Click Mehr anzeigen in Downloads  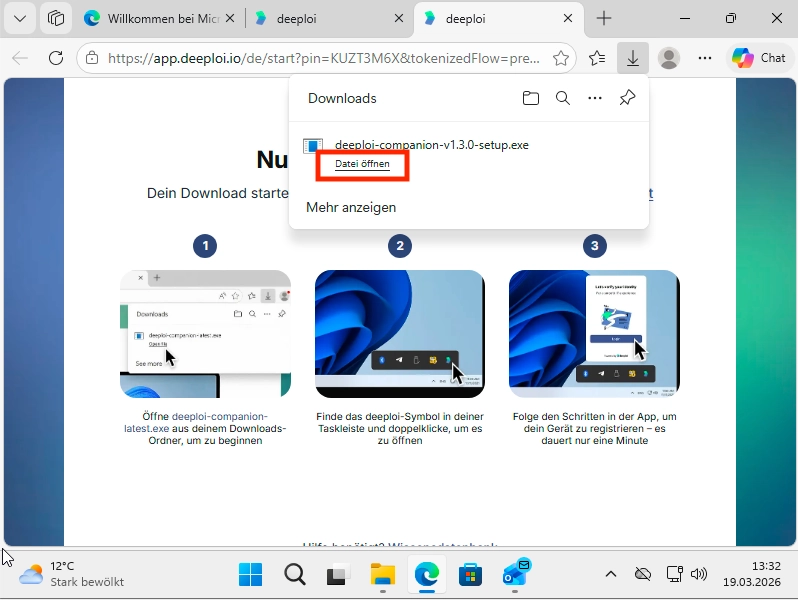tap(351, 208)
